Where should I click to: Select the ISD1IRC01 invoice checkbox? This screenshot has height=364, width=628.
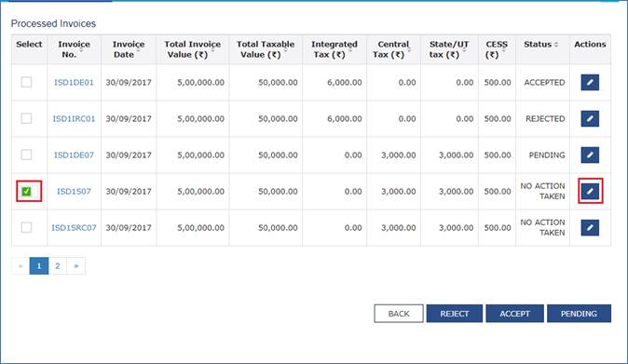[26, 118]
